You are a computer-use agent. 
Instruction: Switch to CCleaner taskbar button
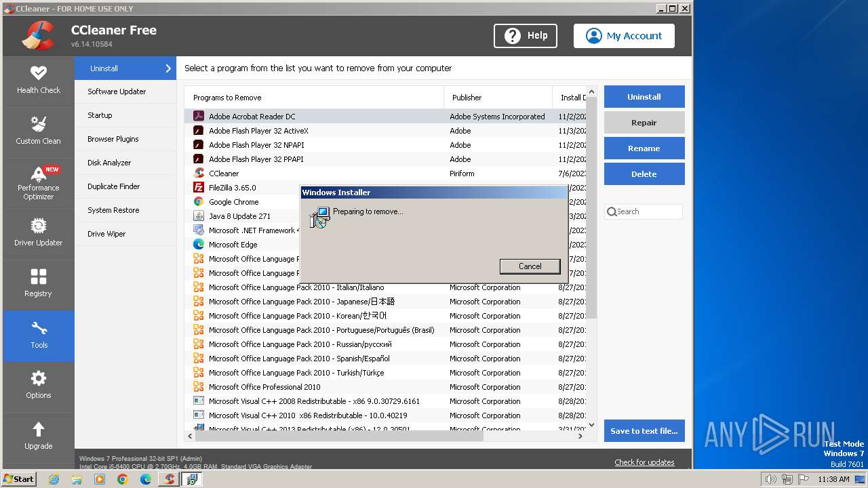[169, 479]
